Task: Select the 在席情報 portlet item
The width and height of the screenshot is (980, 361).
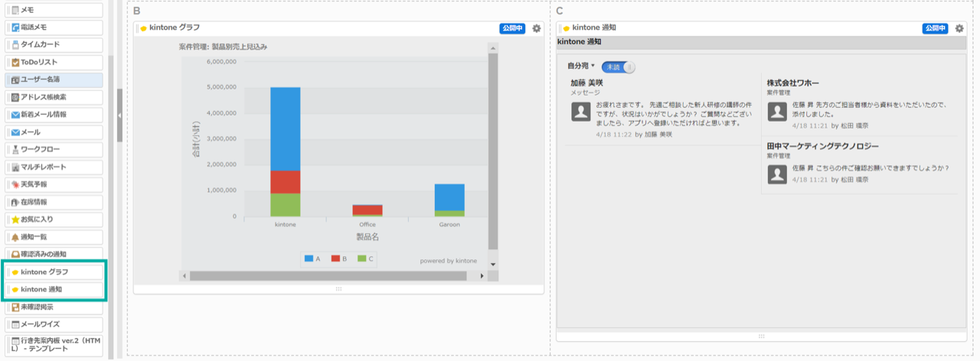Action: tap(54, 202)
